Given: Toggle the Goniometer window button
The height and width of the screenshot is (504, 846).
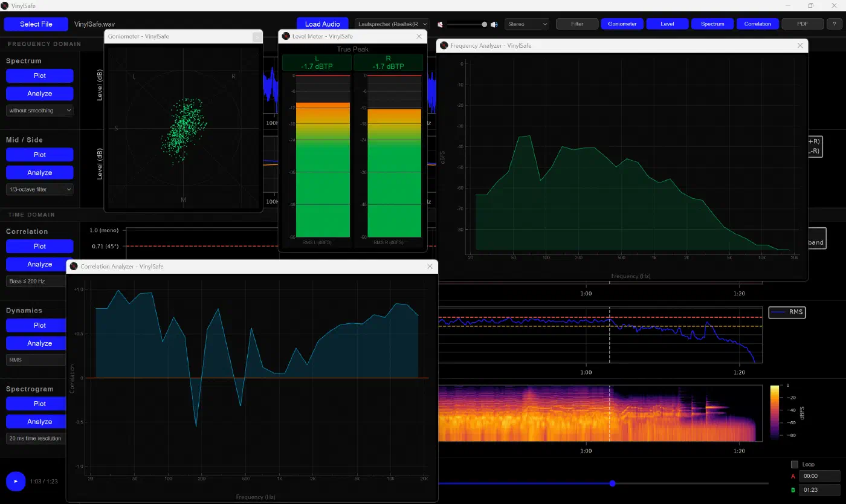Looking at the screenshot, I should (622, 24).
